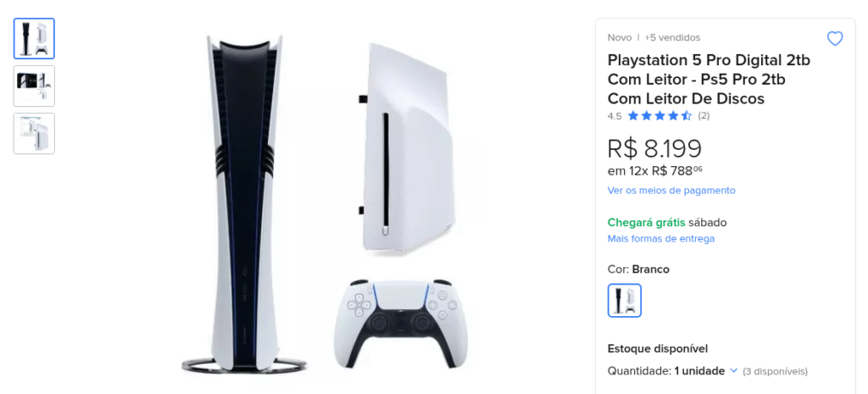The height and width of the screenshot is (394, 868).
Task: Click the disc drive unit in main image
Action: (x=405, y=149)
